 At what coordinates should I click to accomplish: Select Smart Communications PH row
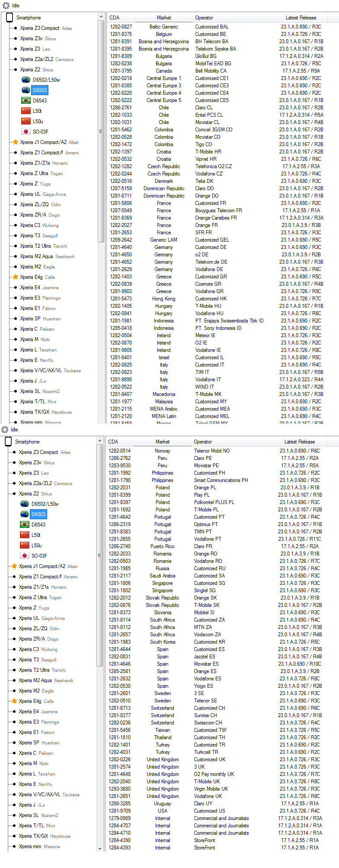tap(222, 480)
